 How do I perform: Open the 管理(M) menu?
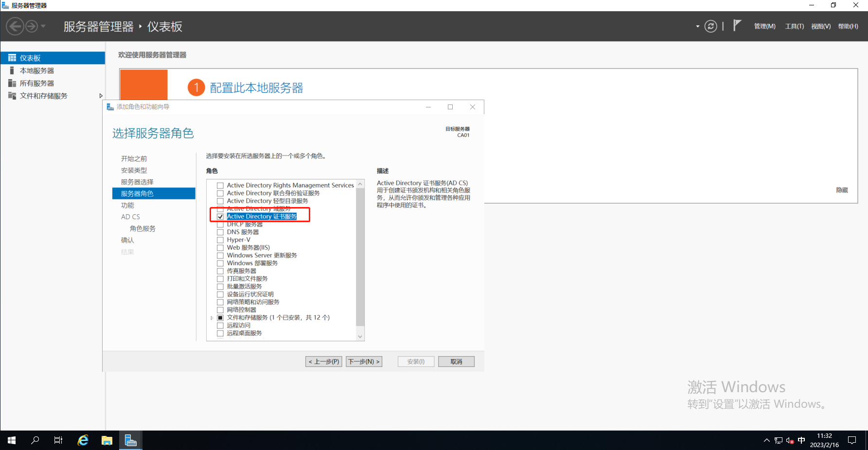coord(764,26)
